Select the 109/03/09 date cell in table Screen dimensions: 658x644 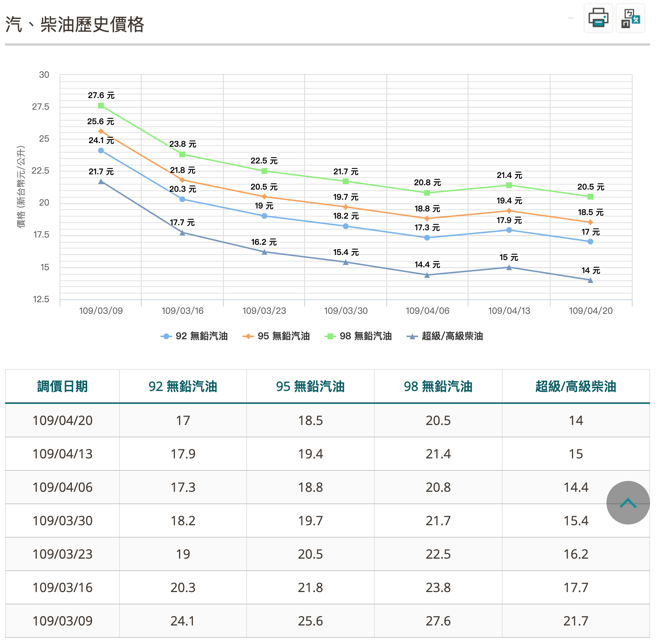62,621
